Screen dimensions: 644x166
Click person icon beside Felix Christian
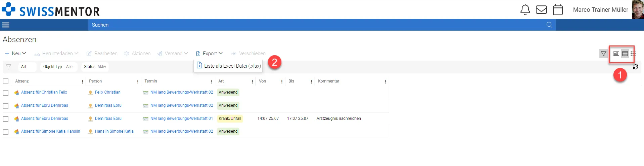[x=90, y=93]
